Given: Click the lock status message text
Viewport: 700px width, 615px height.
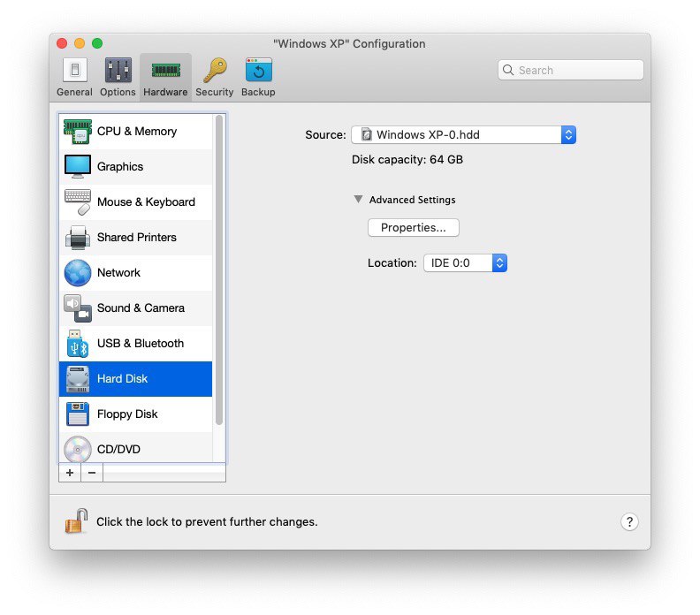Looking at the screenshot, I should (x=207, y=521).
